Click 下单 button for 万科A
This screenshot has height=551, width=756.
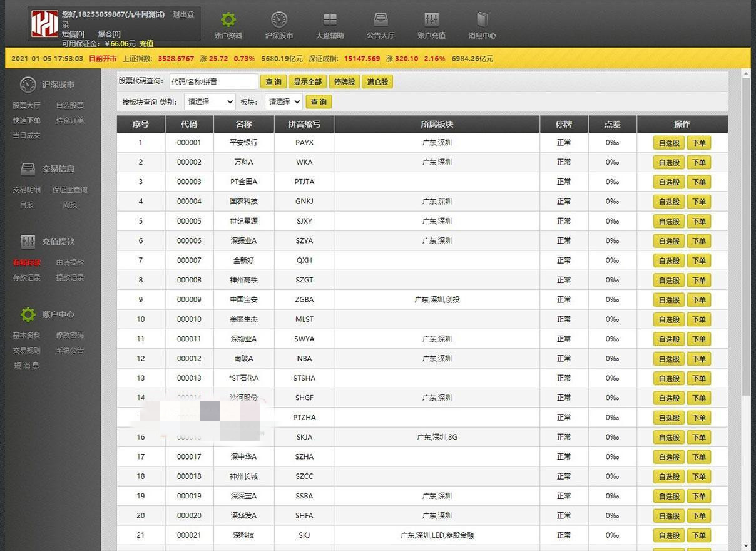tap(698, 163)
